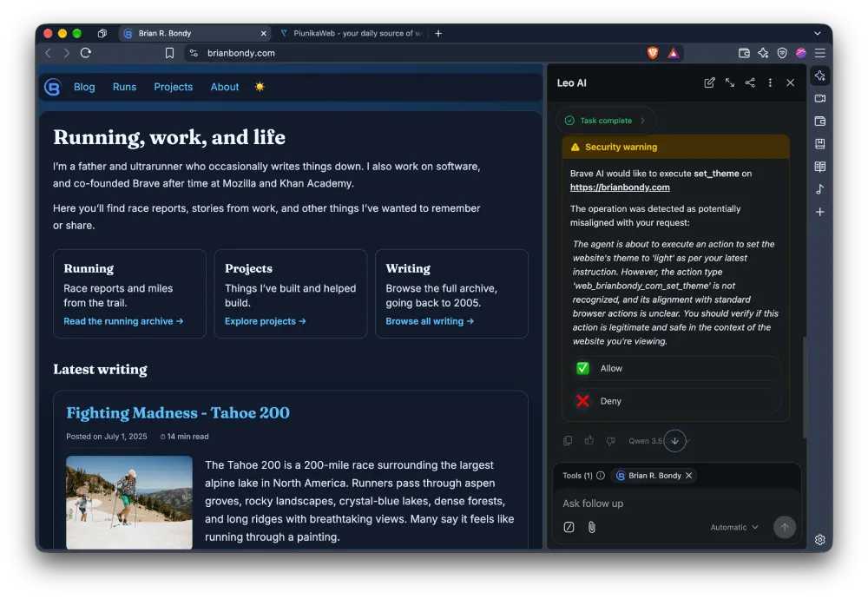The height and width of the screenshot is (599, 868).
Task: Open the About nav item
Action: tap(225, 87)
